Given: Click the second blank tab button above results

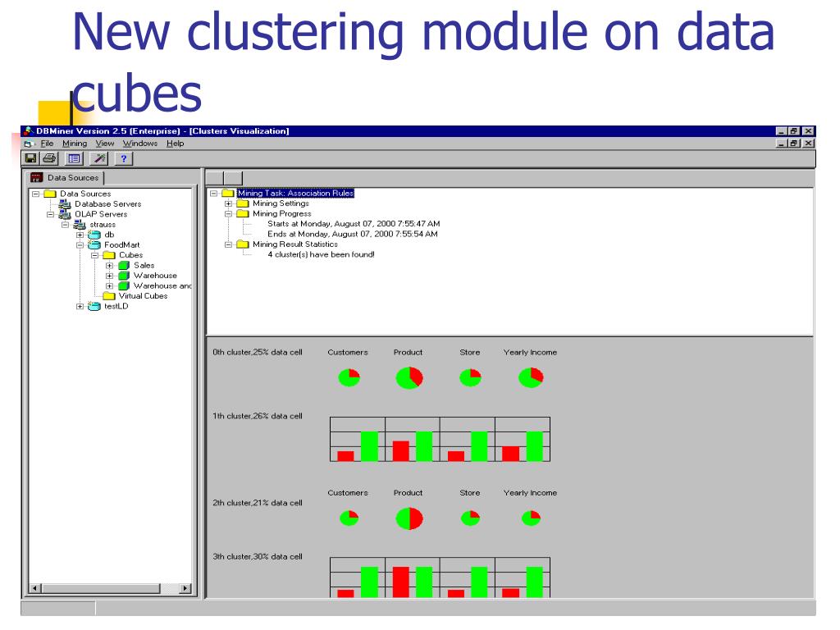Looking at the screenshot, I should click(233, 178).
